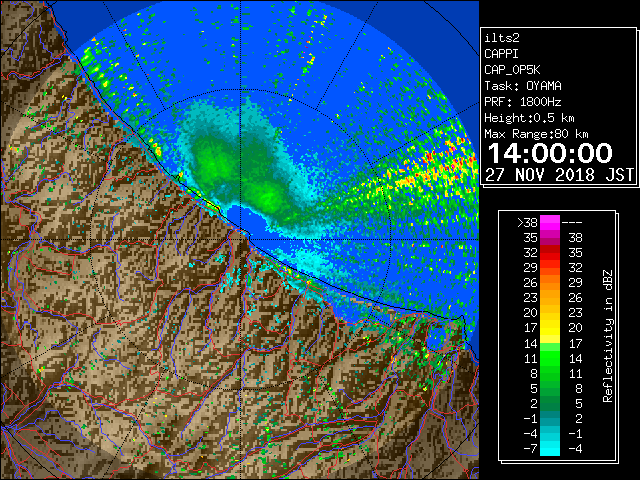The width and height of the screenshot is (640, 480).
Task: Click the 'CAP_OP5K' text
Action: coord(512,70)
